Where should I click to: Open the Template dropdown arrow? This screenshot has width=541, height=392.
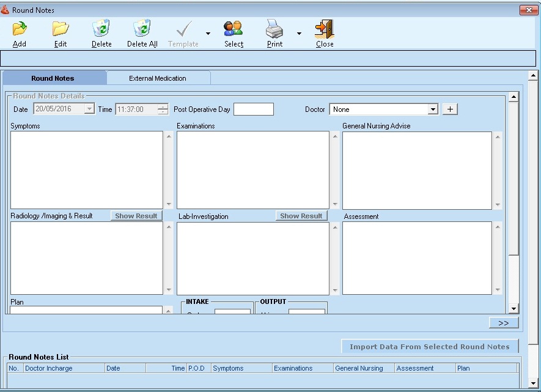point(208,34)
